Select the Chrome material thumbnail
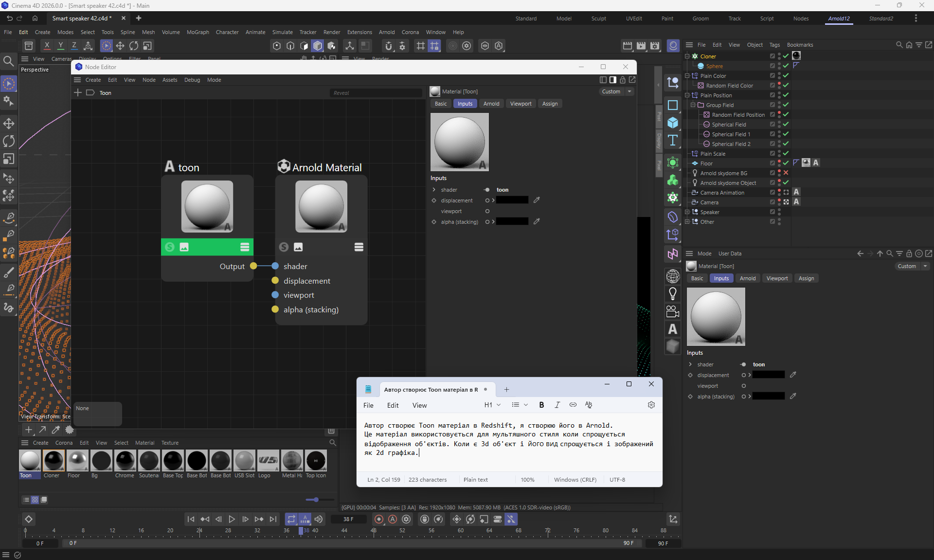 click(x=125, y=460)
